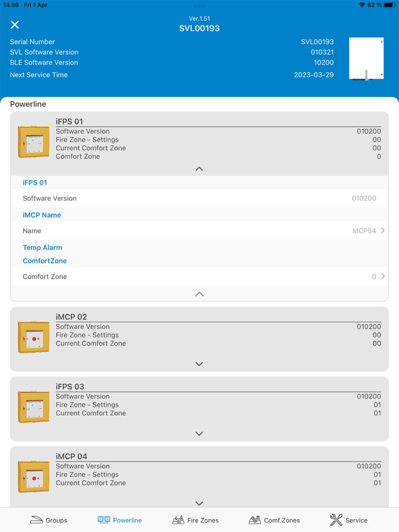Viewport: 399px width, 532px height.
Task: Open the MCP54 name editor chevron
Action: [383, 230]
